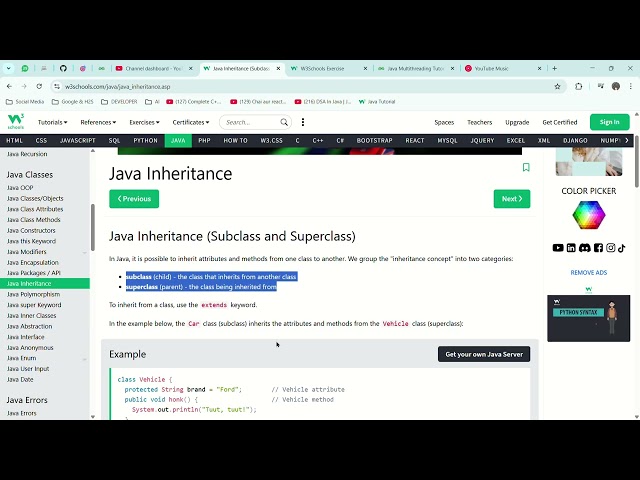Viewport: 640px width, 480px height.
Task: Click the browser address bar URL
Action: [118, 87]
